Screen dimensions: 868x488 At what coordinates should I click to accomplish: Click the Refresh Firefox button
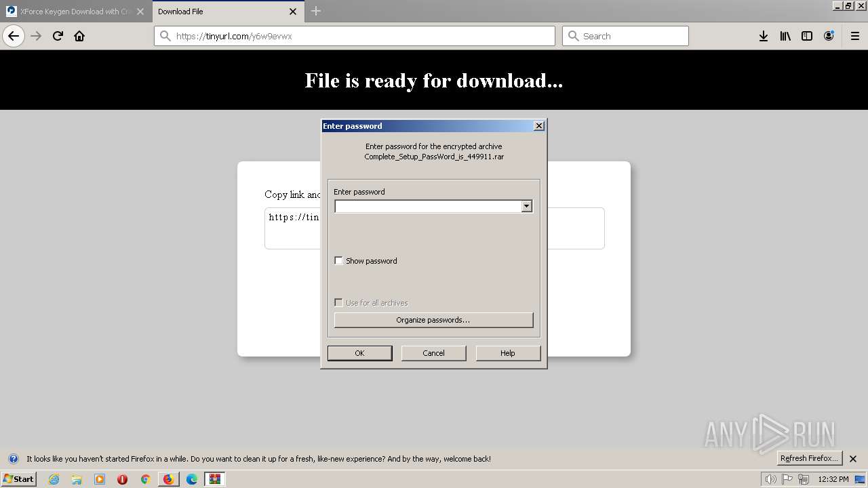tap(809, 458)
